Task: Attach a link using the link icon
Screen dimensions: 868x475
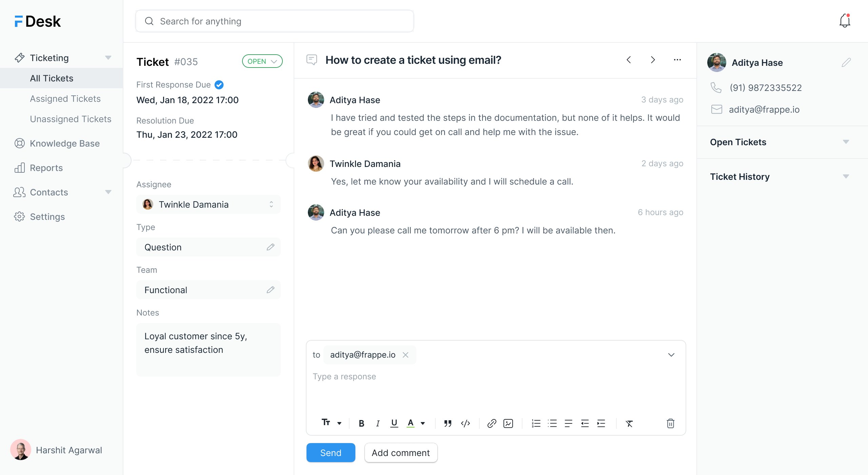Action: tap(491, 423)
